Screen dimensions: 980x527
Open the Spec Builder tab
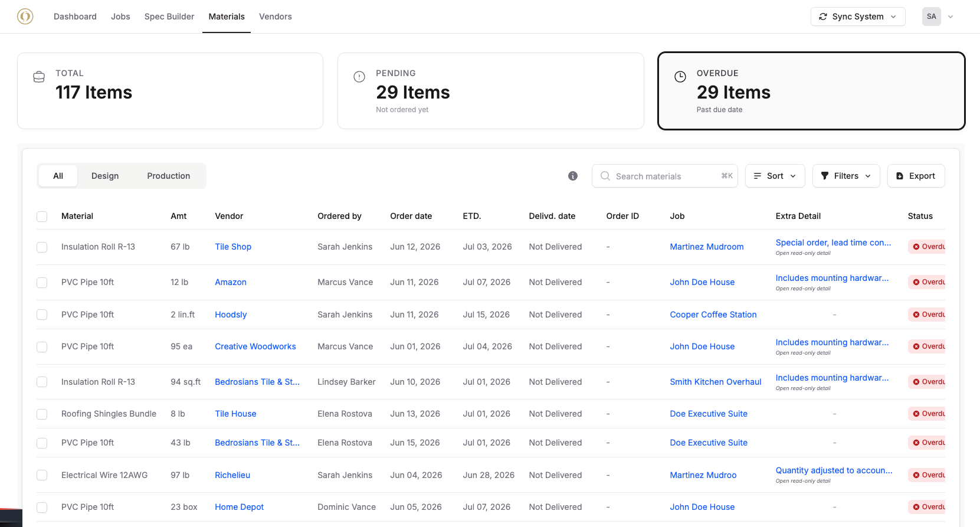point(169,17)
